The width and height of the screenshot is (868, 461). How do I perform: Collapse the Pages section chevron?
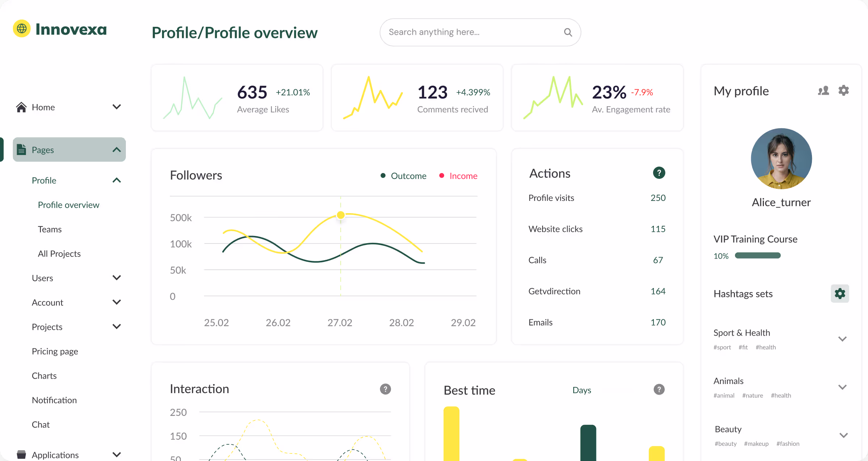116,150
